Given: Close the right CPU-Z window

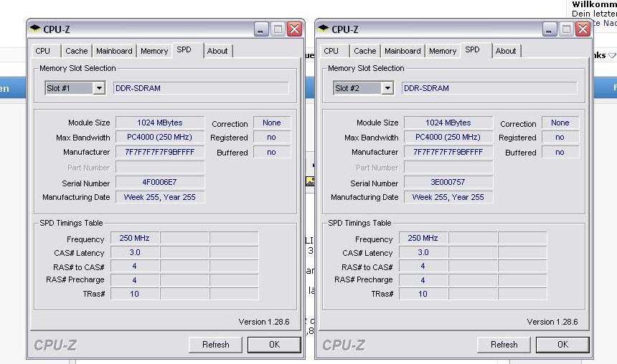Looking at the screenshot, I should pos(583,29).
